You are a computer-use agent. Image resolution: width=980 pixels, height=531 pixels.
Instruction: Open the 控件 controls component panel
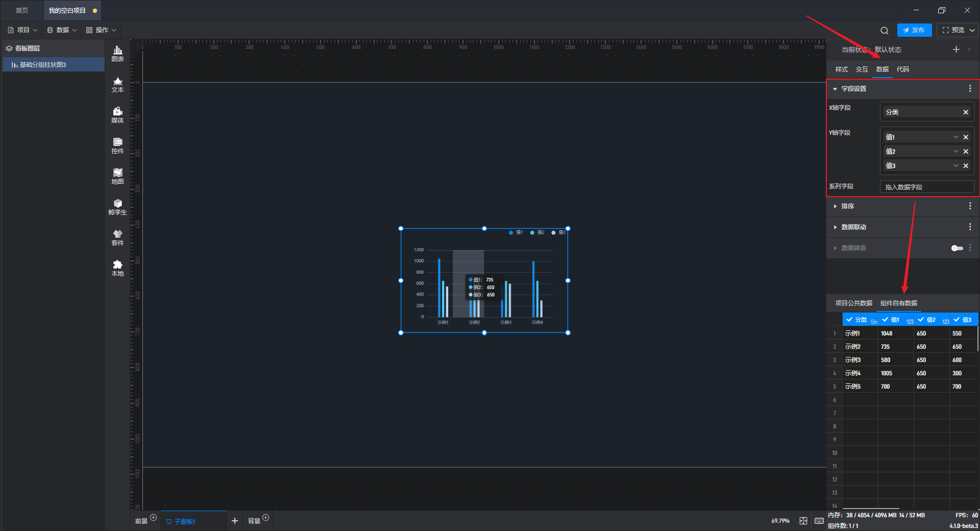117,146
